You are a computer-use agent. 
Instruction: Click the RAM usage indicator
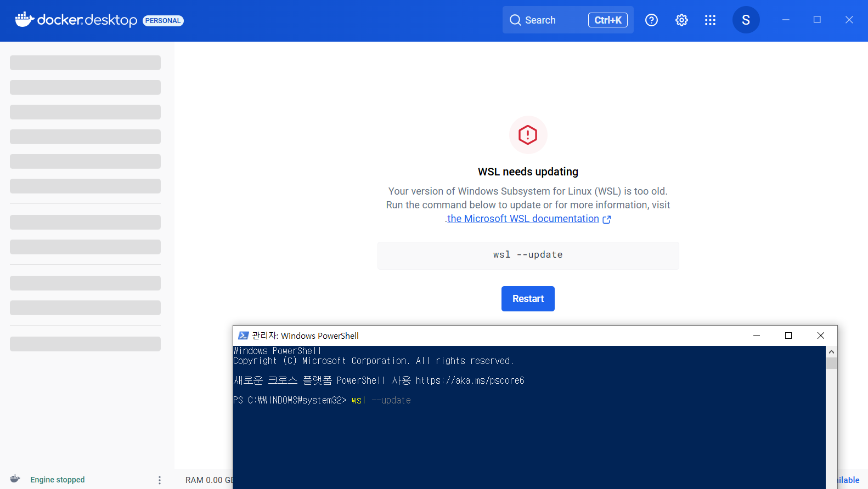(209, 480)
